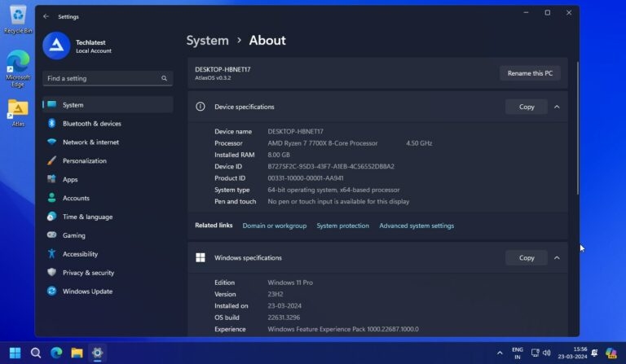Click Rename this PC button
Screen dimensions: 626x364
pos(530,73)
